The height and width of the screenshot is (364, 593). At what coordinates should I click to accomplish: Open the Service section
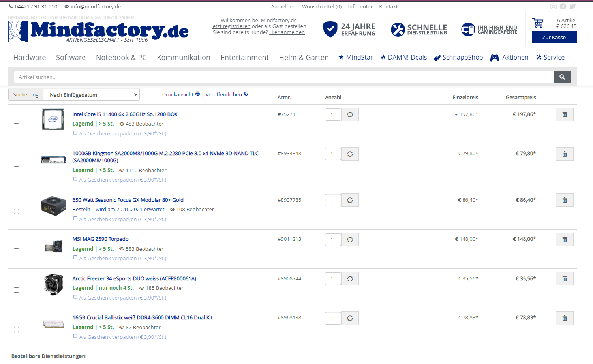click(550, 57)
